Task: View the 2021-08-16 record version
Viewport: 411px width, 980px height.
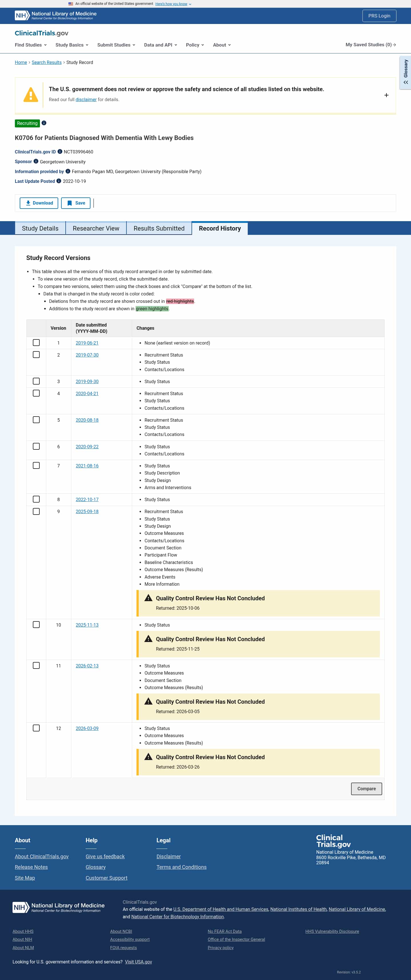Action: coord(87,466)
